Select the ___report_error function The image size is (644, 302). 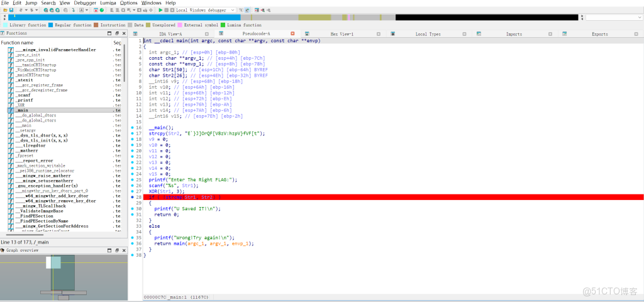[x=65, y=160]
